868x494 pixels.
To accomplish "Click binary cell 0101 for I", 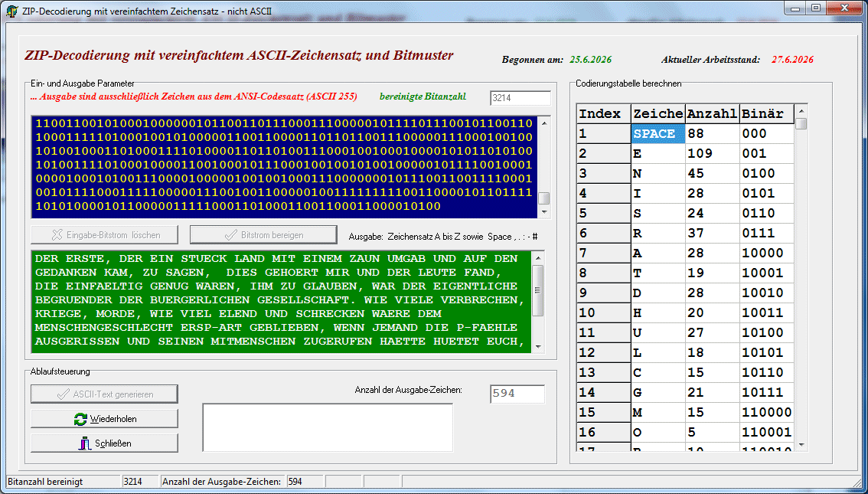I will coord(767,193).
